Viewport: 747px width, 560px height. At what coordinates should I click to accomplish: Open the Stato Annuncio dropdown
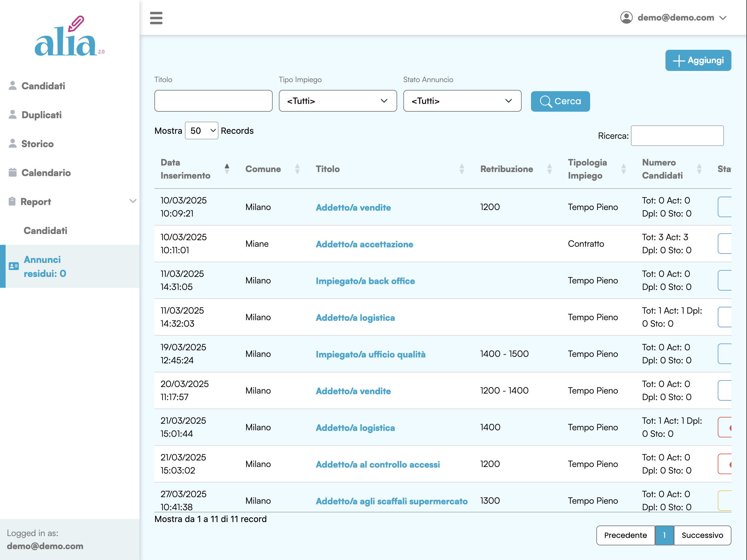462,101
